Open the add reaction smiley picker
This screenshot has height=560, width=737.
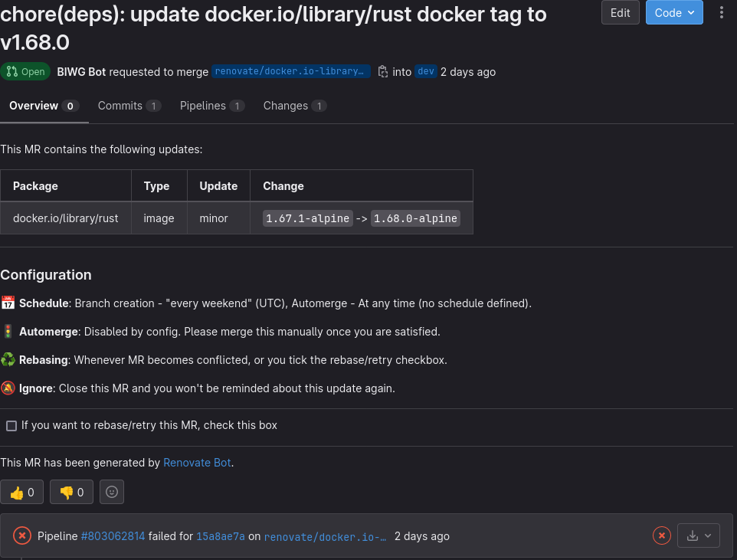(x=112, y=492)
